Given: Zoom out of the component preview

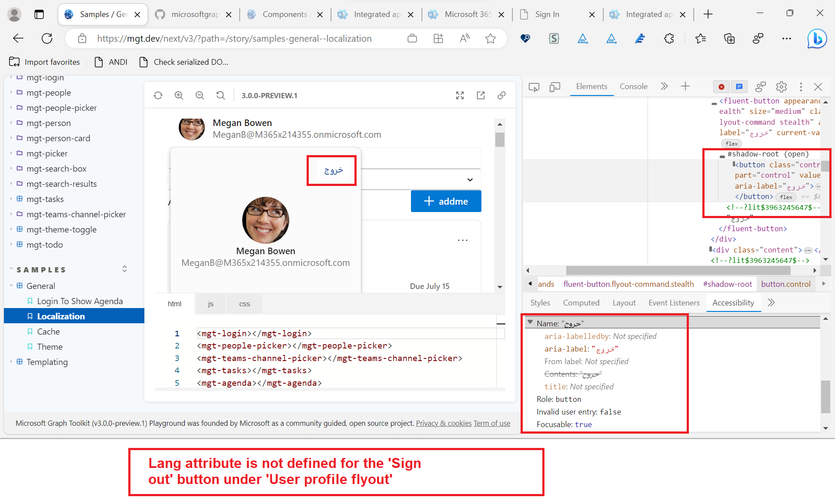Looking at the screenshot, I should click(x=200, y=95).
